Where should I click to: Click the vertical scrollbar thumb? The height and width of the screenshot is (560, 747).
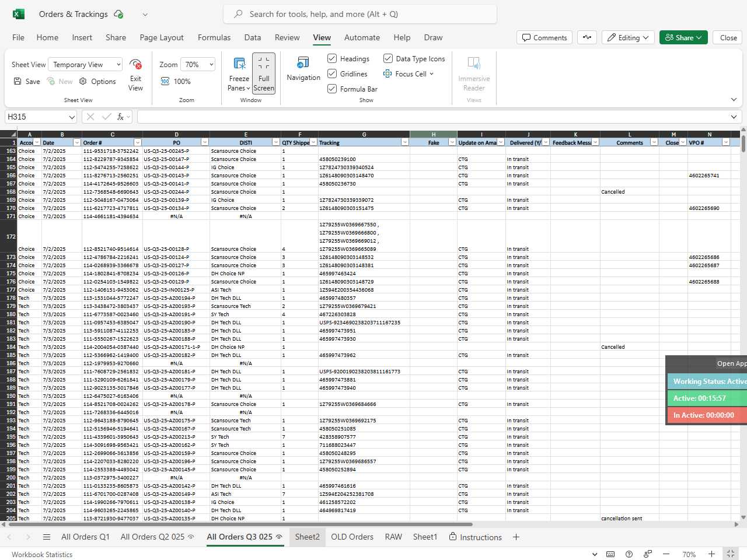click(743, 143)
